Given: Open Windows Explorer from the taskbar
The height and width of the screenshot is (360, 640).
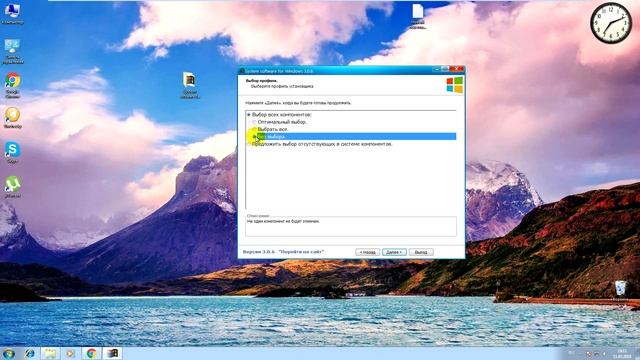Looking at the screenshot, I should [x=50, y=353].
